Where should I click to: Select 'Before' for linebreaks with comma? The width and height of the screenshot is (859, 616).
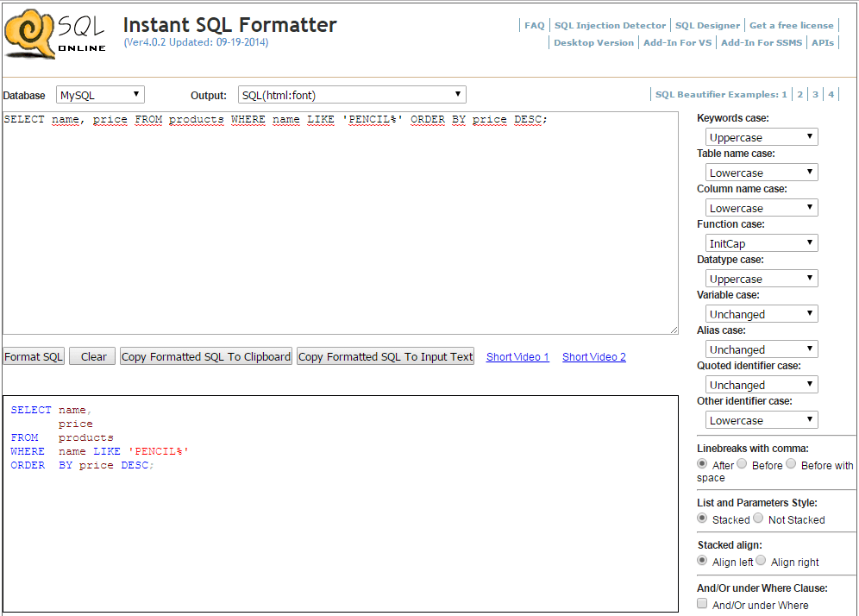click(742, 463)
